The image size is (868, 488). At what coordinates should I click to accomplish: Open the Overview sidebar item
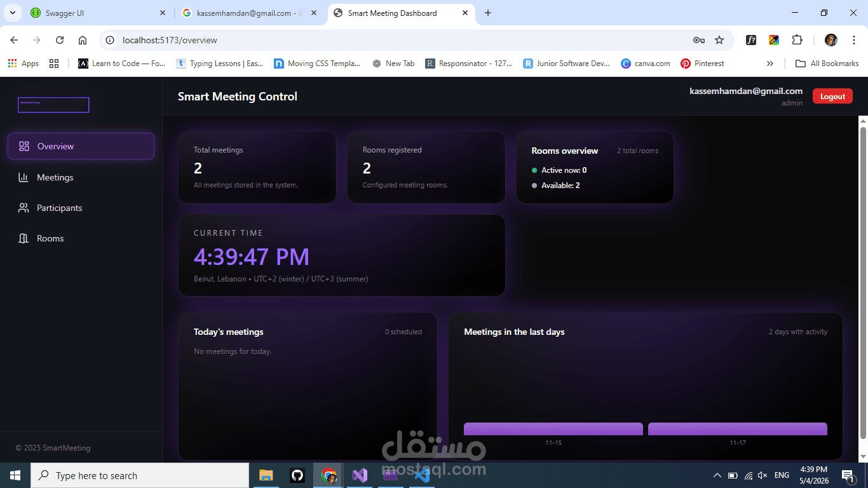tap(81, 146)
